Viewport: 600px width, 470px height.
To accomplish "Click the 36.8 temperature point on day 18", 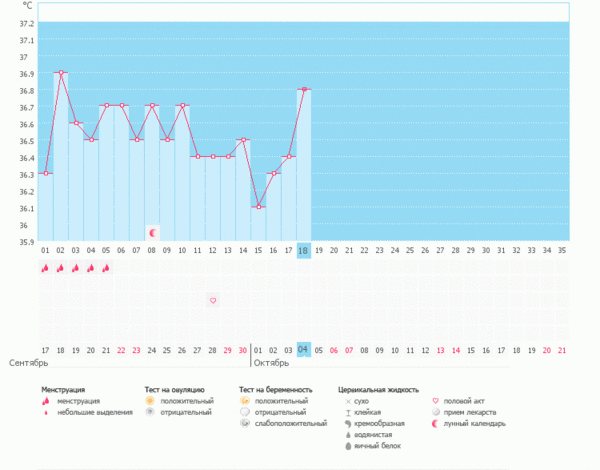I will 304,89.
